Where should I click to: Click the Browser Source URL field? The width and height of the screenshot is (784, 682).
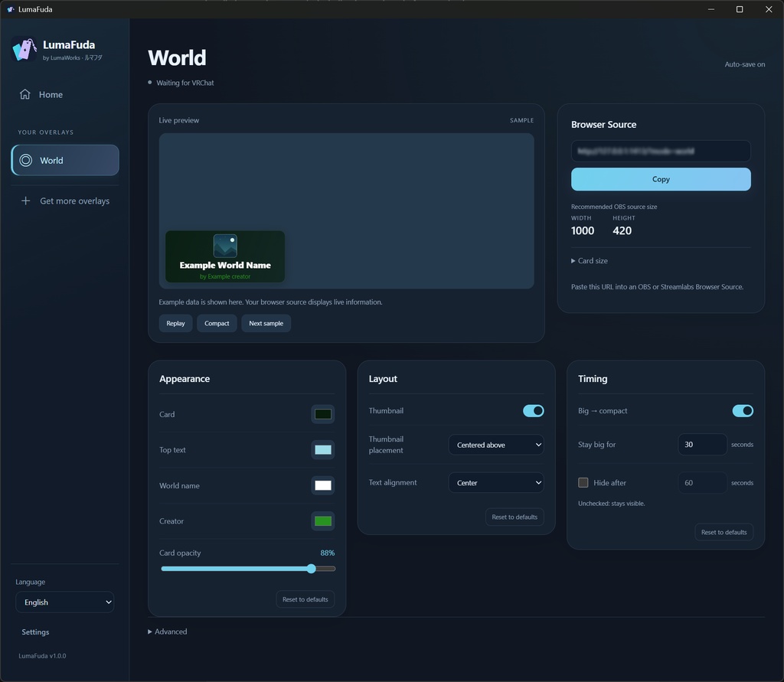pyautogui.click(x=661, y=151)
